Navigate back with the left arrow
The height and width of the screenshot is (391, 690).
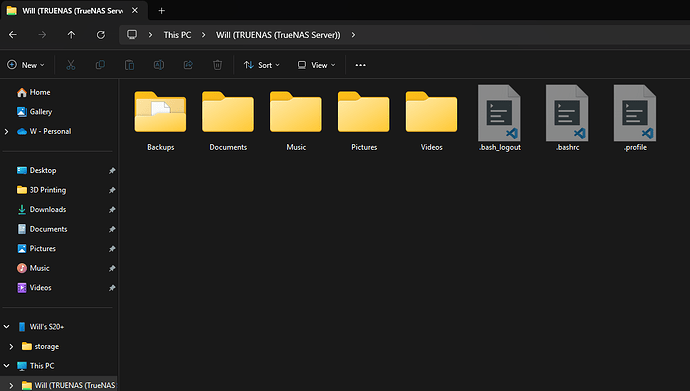(x=13, y=35)
